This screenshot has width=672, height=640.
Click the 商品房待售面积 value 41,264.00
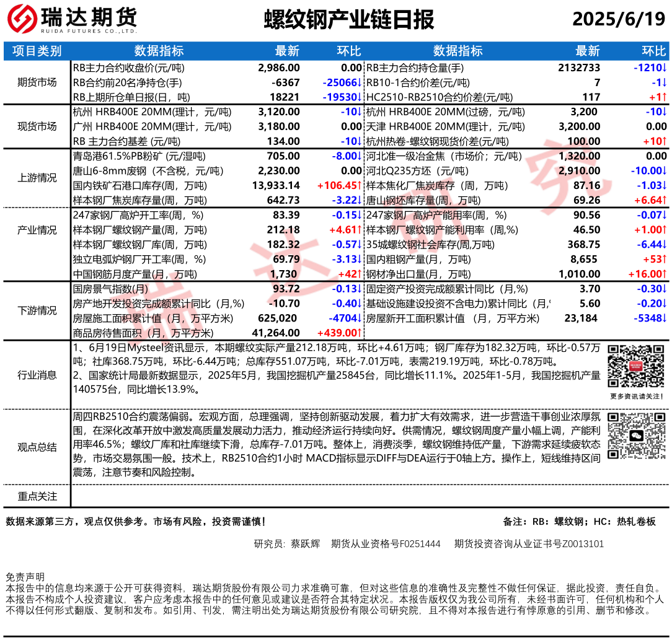coord(276,333)
